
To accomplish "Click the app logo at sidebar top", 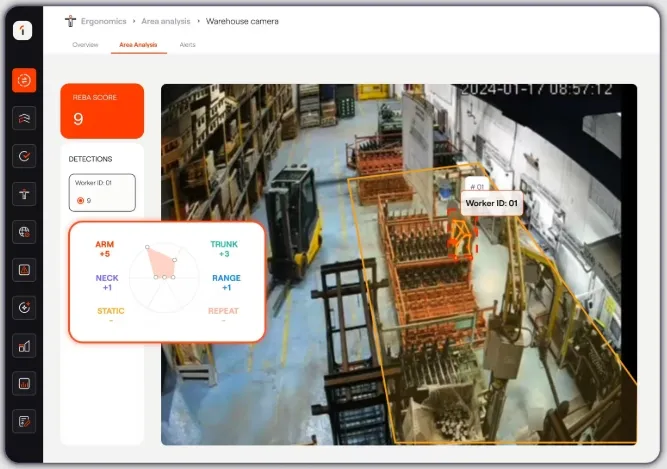I will (23, 30).
